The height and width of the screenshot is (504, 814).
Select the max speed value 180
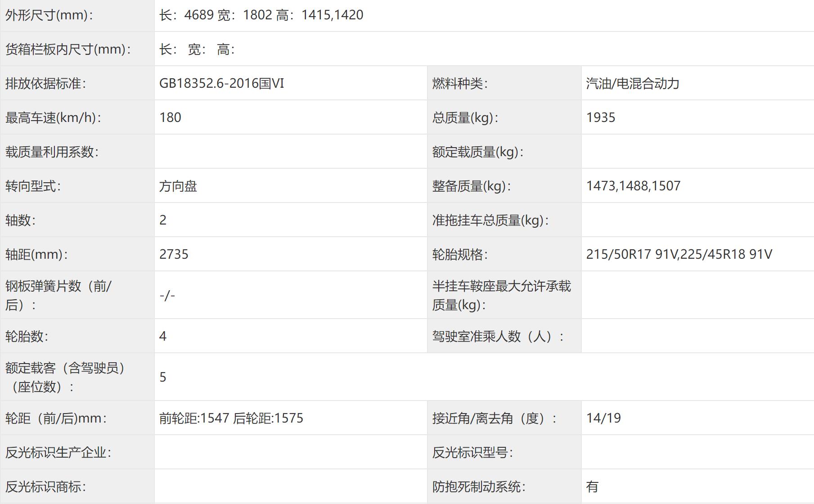(170, 117)
